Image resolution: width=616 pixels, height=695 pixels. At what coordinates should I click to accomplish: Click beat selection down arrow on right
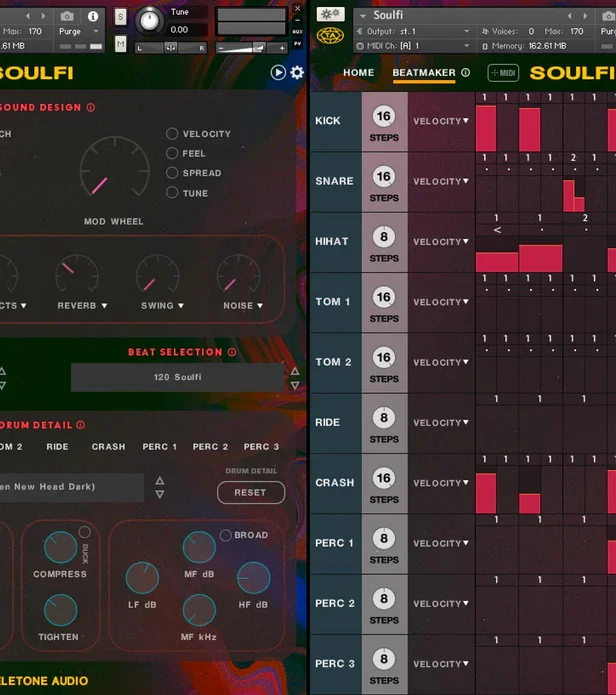295,385
